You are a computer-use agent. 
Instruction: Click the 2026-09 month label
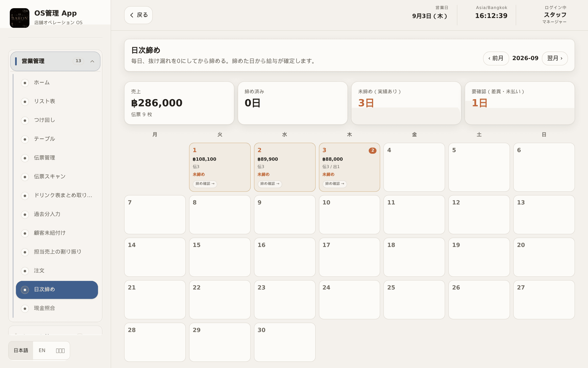(525, 58)
